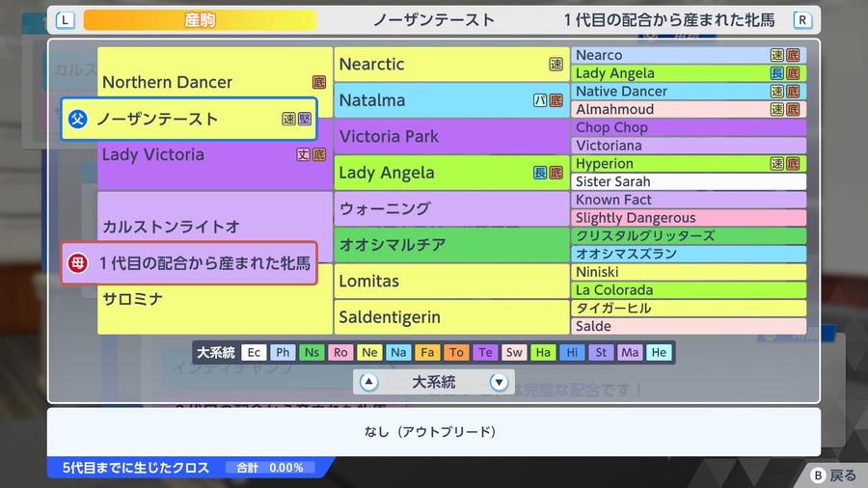
Task: Select the Slightly Dangerous cell
Action: [x=689, y=218]
